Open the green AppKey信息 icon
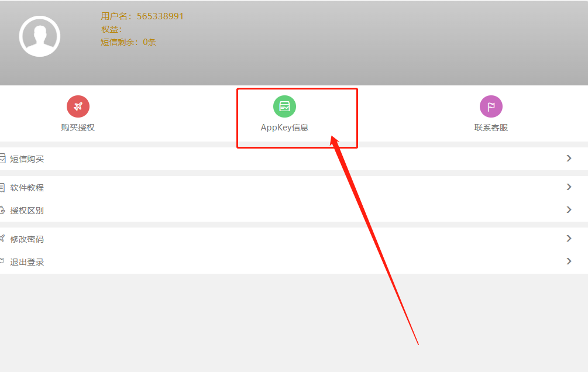This screenshot has height=372, width=588. pyautogui.click(x=284, y=106)
